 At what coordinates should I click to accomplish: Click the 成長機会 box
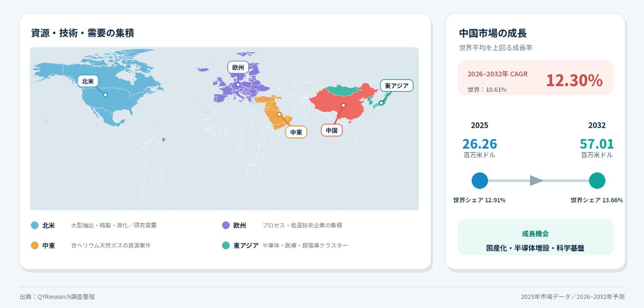[x=535, y=237]
